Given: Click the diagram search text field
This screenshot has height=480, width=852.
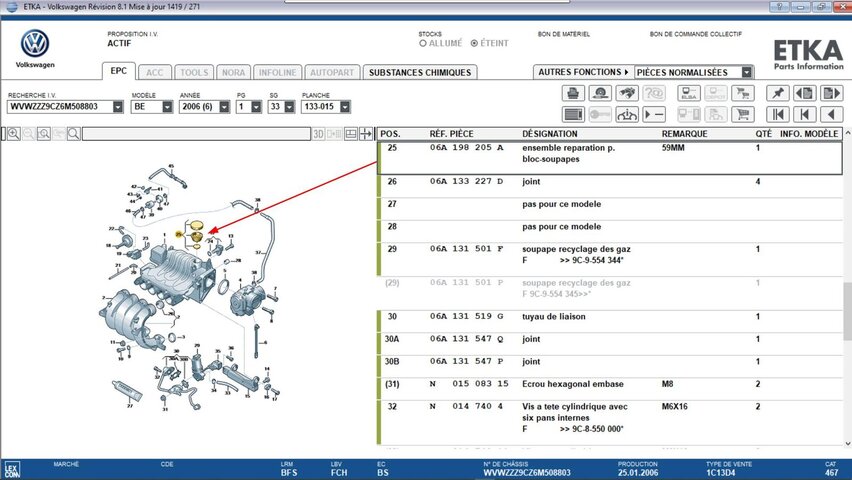Looking at the screenshot, I should 196,134.
